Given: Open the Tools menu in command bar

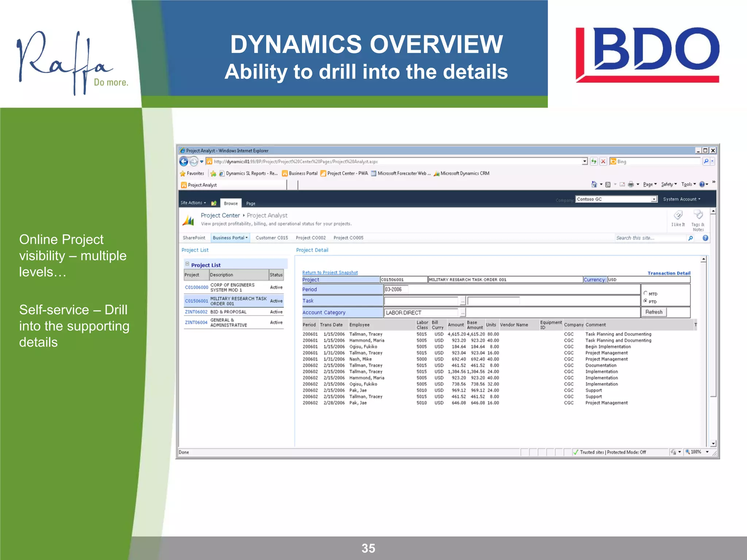Looking at the screenshot, I should click(688, 184).
